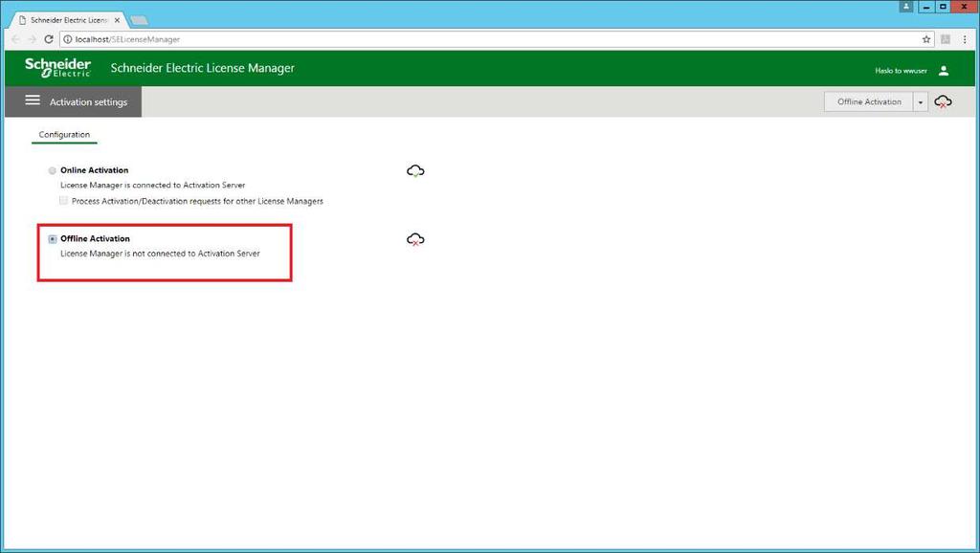Click the localhost/SELicenseManager address bar

point(497,38)
